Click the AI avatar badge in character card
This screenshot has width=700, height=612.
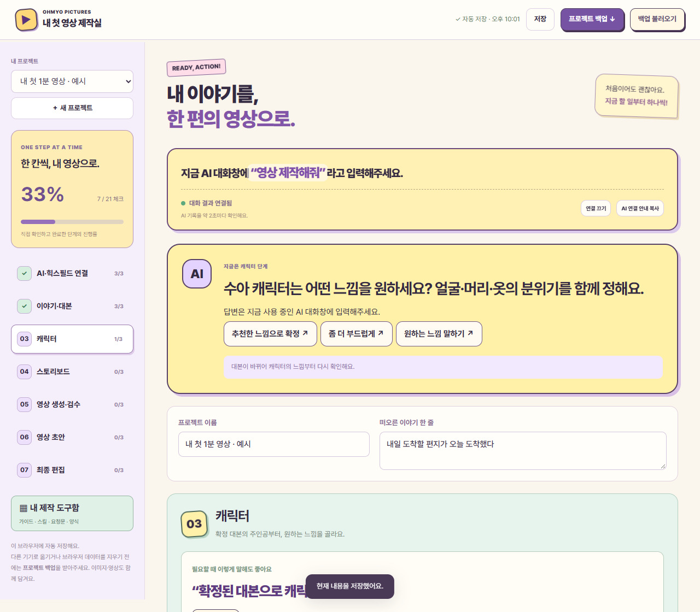pyautogui.click(x=197, y=274)
